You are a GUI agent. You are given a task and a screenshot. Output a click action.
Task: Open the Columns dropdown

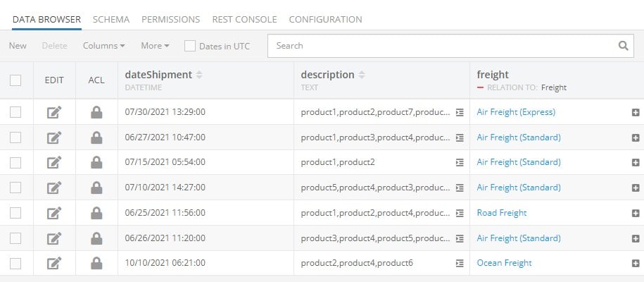pyautogui.click(x=104, y=46)
